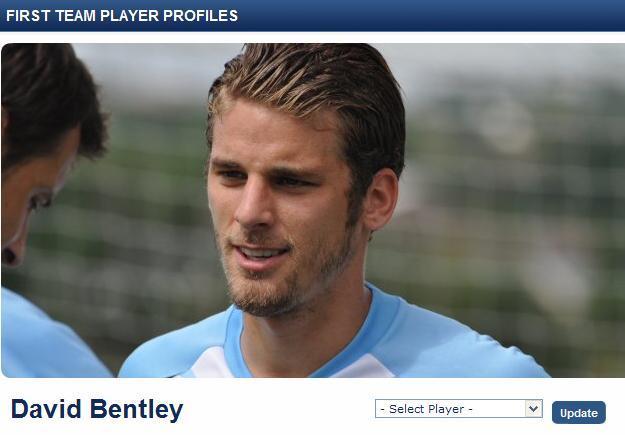Click the surname "Bentley" below the photo
This screenshot has width=625, height=435.
(137, 409)
